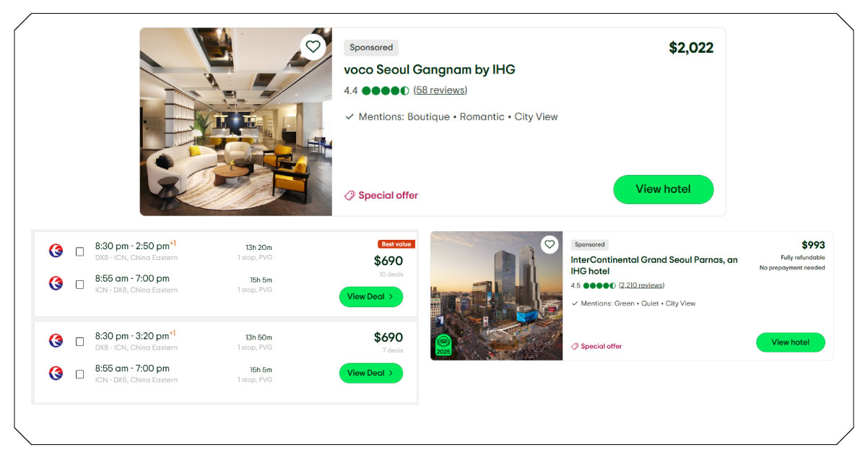Open the 2,210 reviews link
868x458 pixels.
[x=641, y=285]
